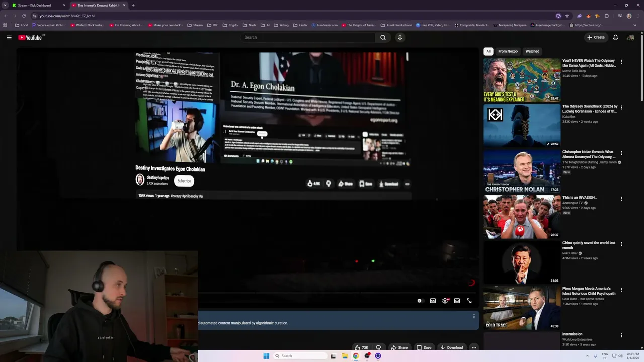The image size is (644, 362).
Task: Download the current video
Action: (451, 347)
